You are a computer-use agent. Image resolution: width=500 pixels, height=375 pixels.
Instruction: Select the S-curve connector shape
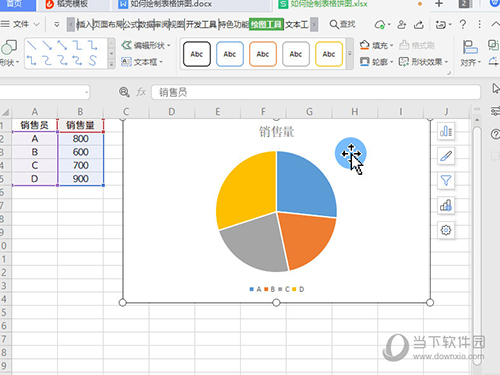pyautogui.click(x=93, y=60)
